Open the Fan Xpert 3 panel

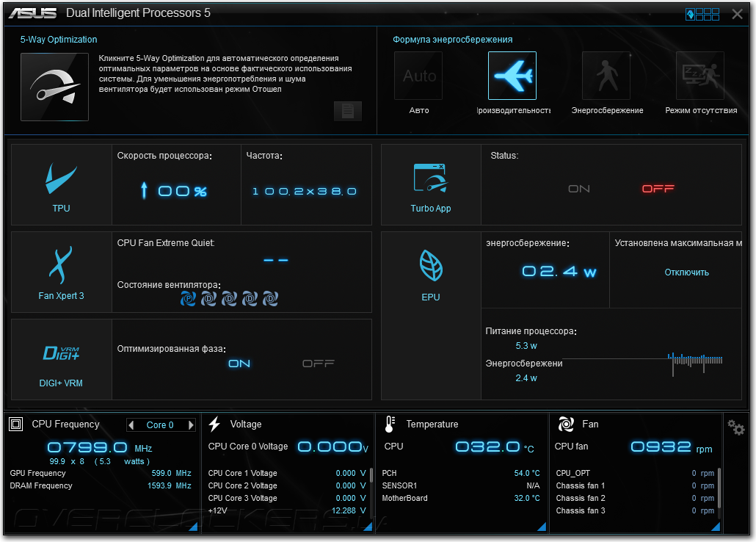point(61,272)
